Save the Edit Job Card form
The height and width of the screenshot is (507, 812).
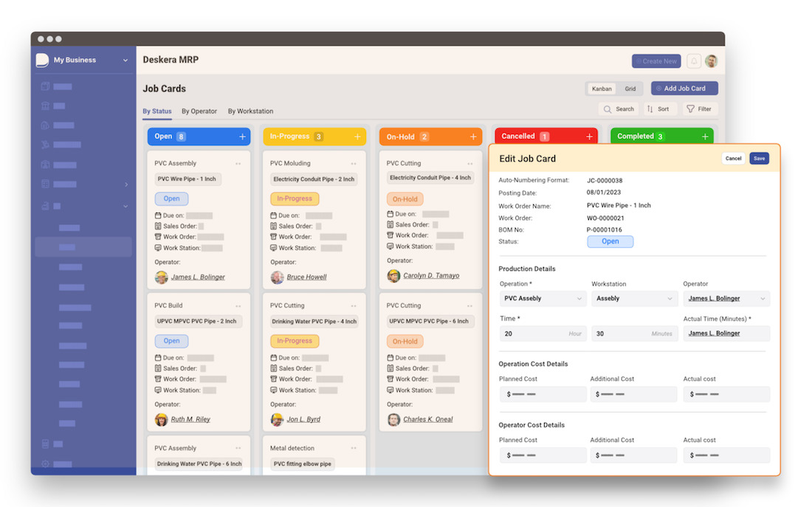click(759, 159)
